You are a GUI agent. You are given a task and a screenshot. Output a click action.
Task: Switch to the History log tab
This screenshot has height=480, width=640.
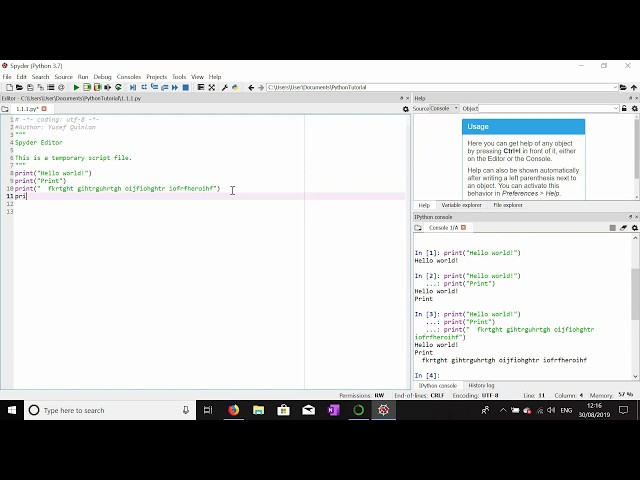click(x=481, y=385)
